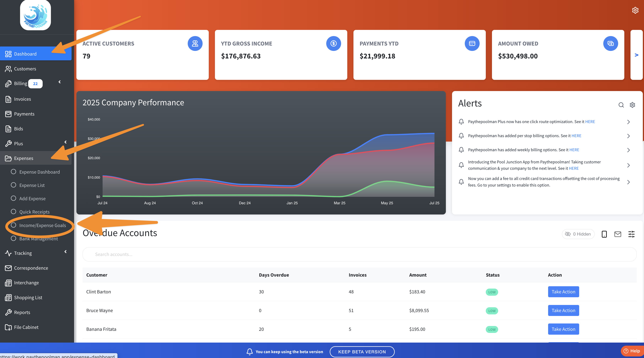Expand the Billing submenu arrow

point(59,82)
